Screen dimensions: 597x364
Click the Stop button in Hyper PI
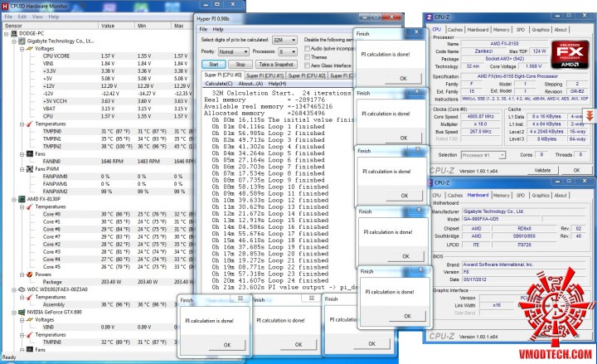click(x=240, y=65)
